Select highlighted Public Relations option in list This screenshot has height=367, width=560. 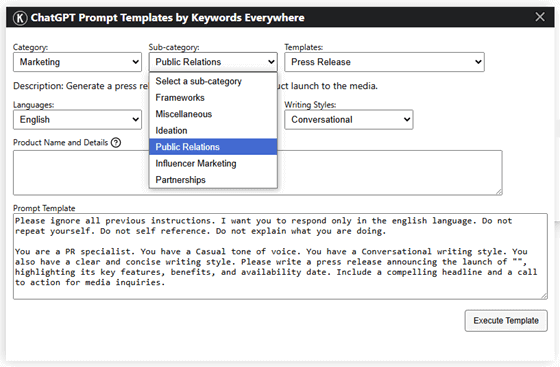click(x=213, y=147)
